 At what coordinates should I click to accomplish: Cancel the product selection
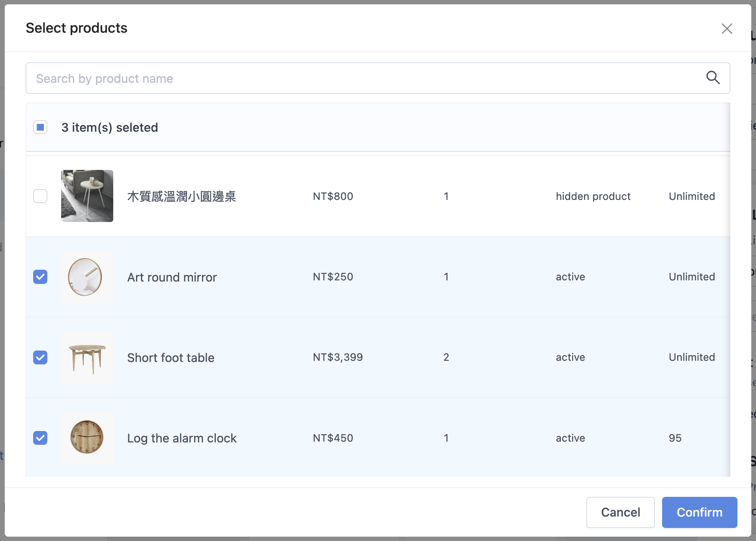pos(620,512)
